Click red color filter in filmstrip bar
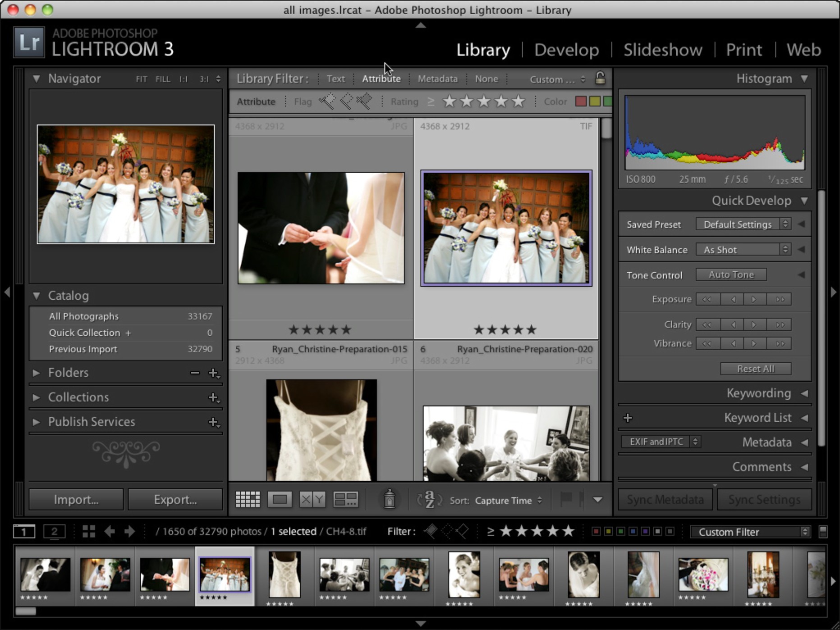Image resolution: width=840 pixels, height=630 pixels. point(596,532)
